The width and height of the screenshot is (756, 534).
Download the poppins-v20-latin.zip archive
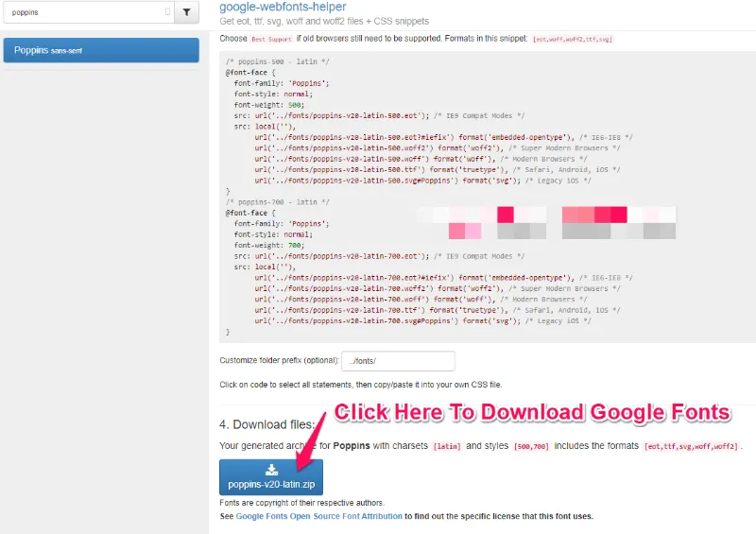(x=271, y=477)
